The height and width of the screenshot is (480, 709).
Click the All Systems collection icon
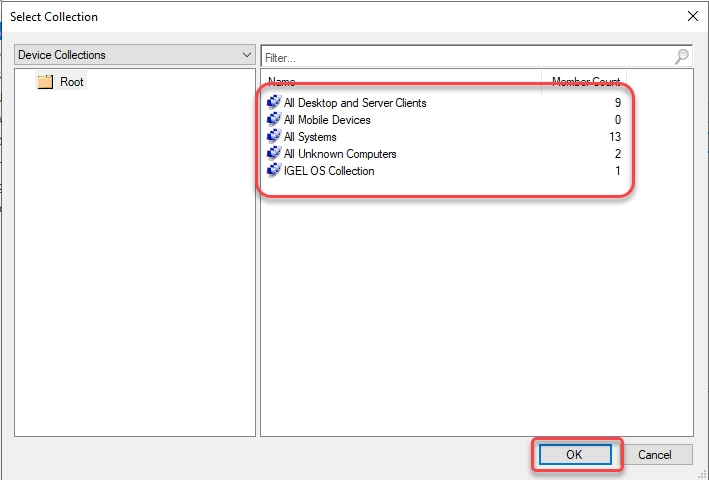point(274,137)
